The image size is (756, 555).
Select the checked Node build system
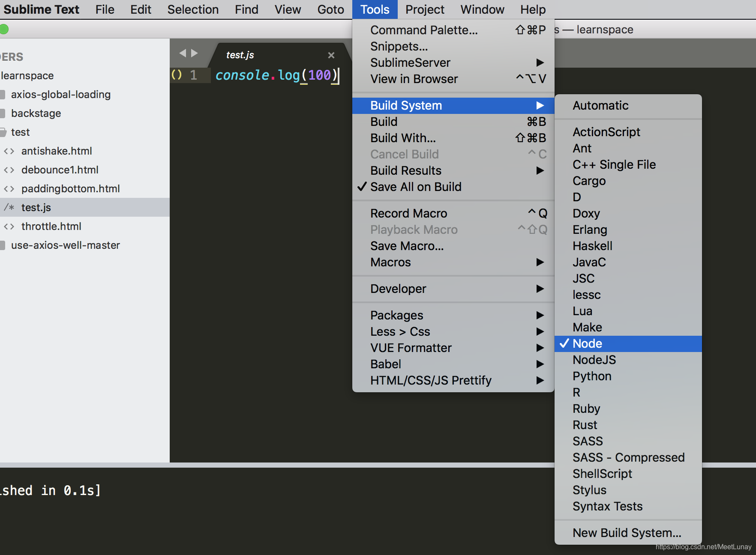[628, 344]
